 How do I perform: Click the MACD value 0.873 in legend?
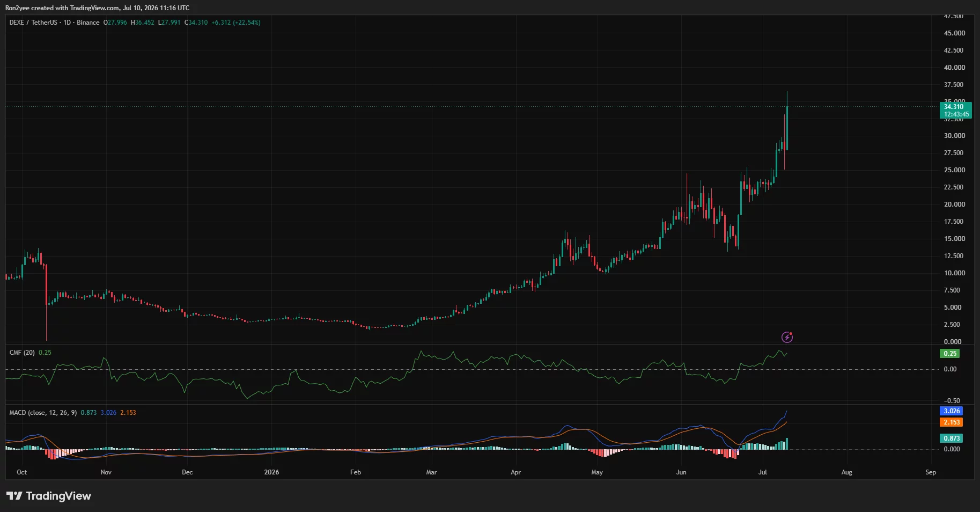(89, 413)
